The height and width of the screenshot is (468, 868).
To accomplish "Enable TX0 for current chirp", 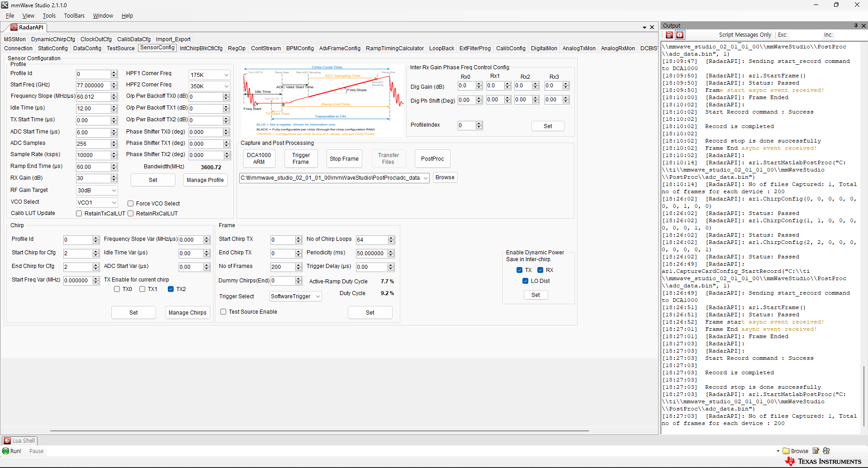I will click(117, 289).
